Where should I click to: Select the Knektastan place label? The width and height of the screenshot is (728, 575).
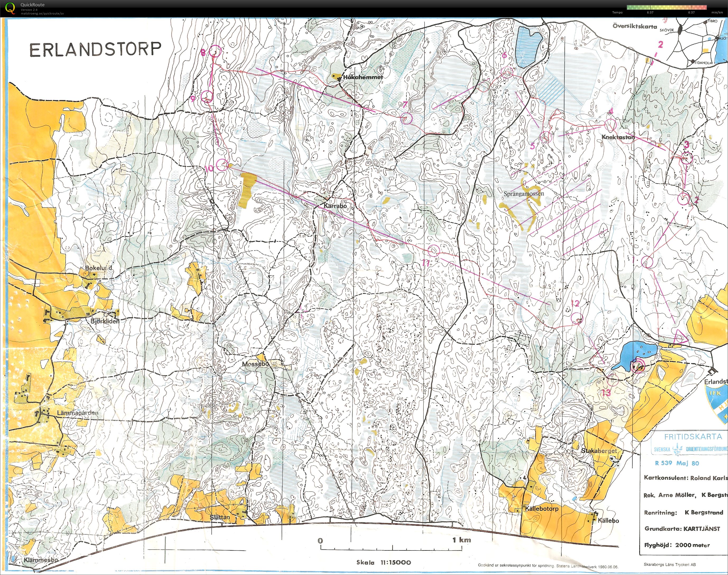pyautogui.click(x=618, y=137)
